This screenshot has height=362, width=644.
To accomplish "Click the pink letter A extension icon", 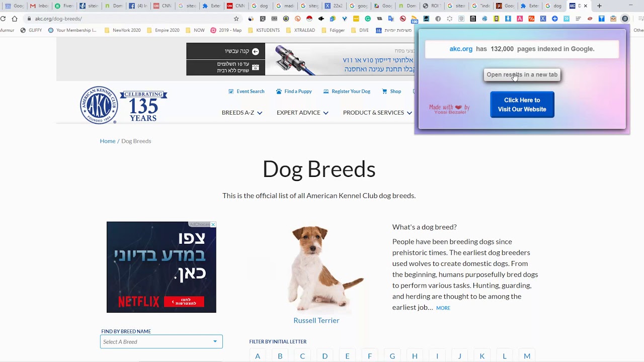I will 519,19.
